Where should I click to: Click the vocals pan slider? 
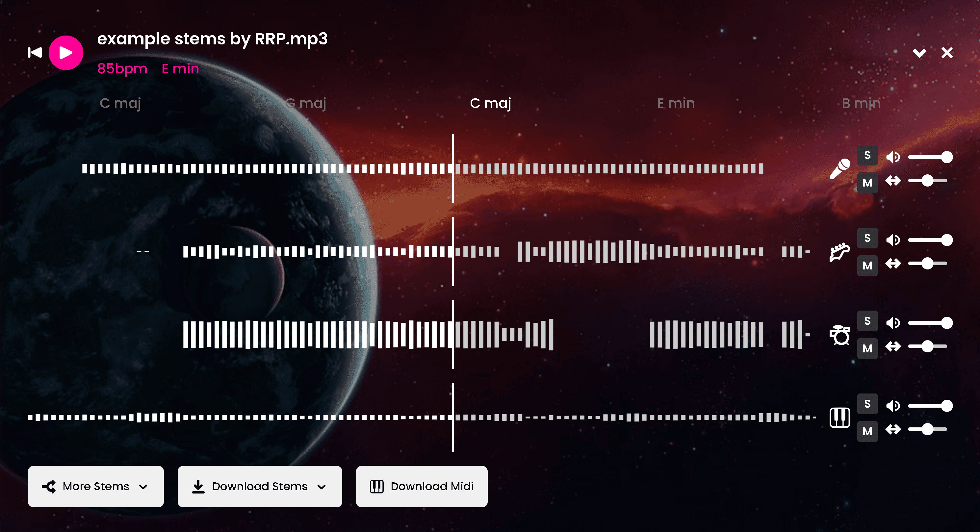click(927, 181)
